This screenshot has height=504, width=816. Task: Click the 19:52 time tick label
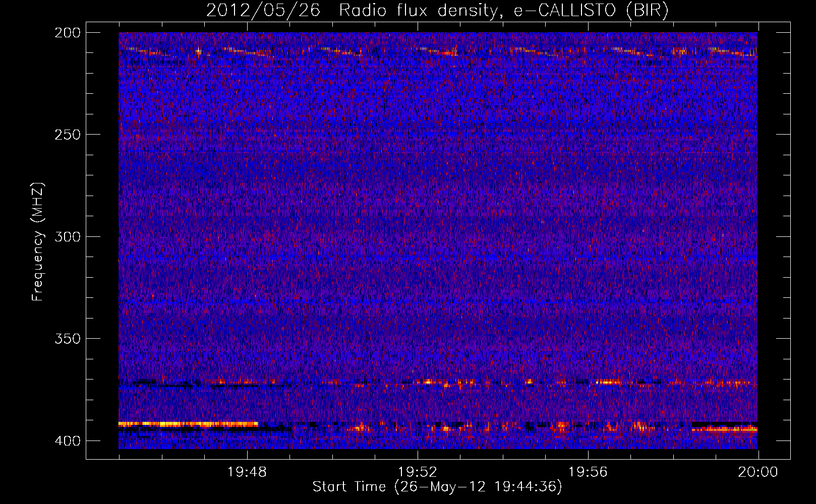coord(417,472)
